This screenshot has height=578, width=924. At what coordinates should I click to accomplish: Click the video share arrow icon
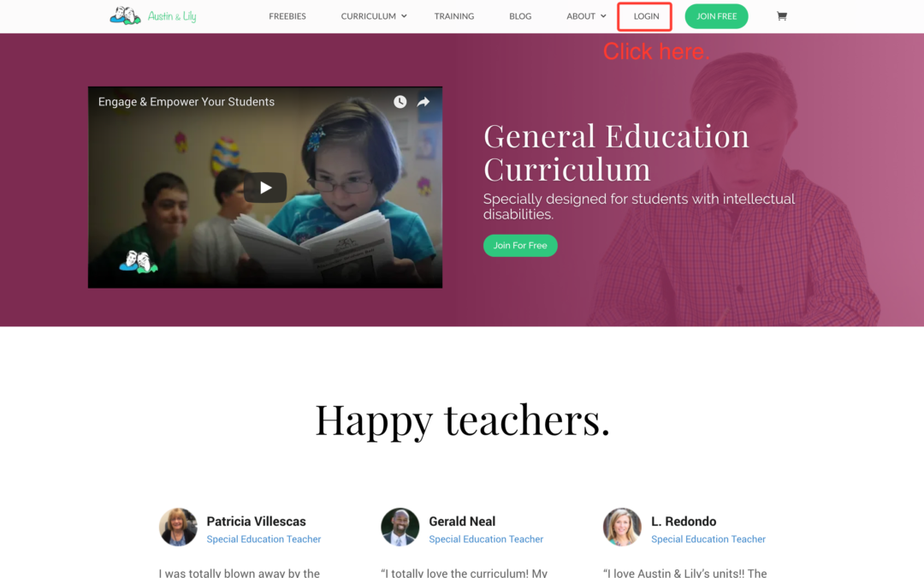[423, 102]
